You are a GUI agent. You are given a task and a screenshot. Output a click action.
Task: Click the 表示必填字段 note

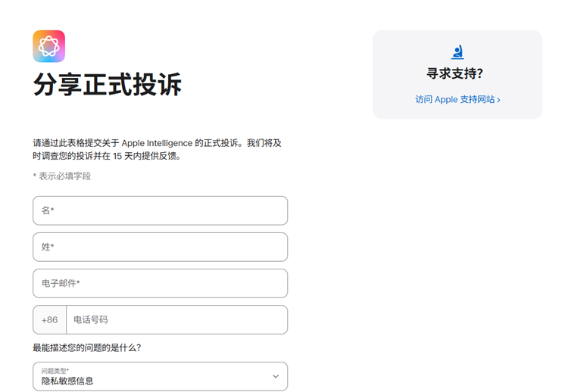[62, 176]
